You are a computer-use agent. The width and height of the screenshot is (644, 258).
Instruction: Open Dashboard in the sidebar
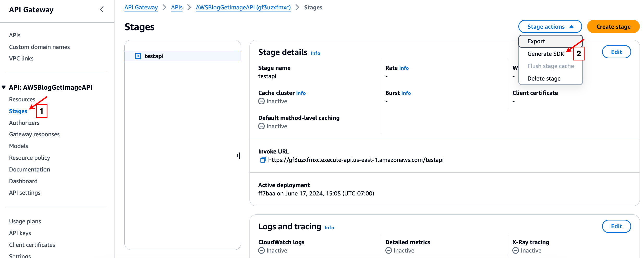(23, 181)
